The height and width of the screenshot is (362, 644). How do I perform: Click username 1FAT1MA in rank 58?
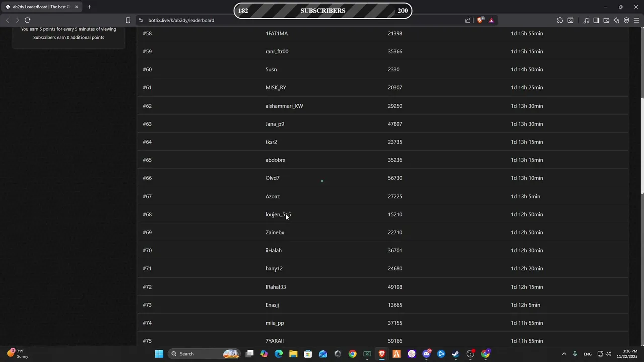point(277,33)
